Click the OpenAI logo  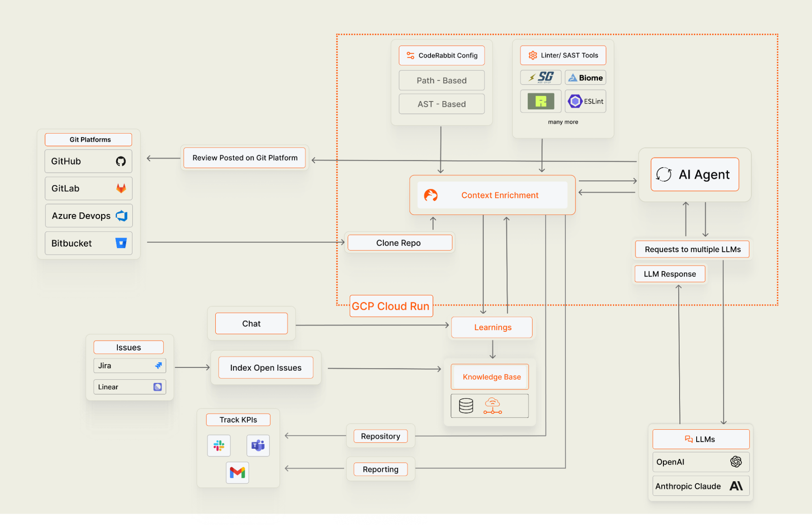(736, 462)
